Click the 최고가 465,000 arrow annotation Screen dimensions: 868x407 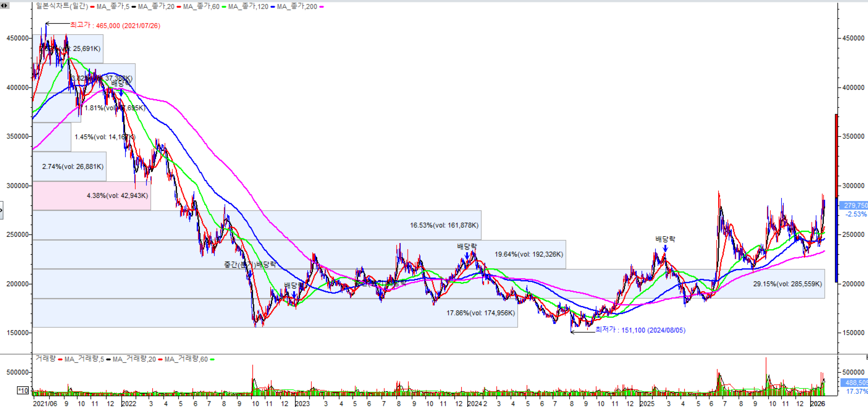[57, 24]
